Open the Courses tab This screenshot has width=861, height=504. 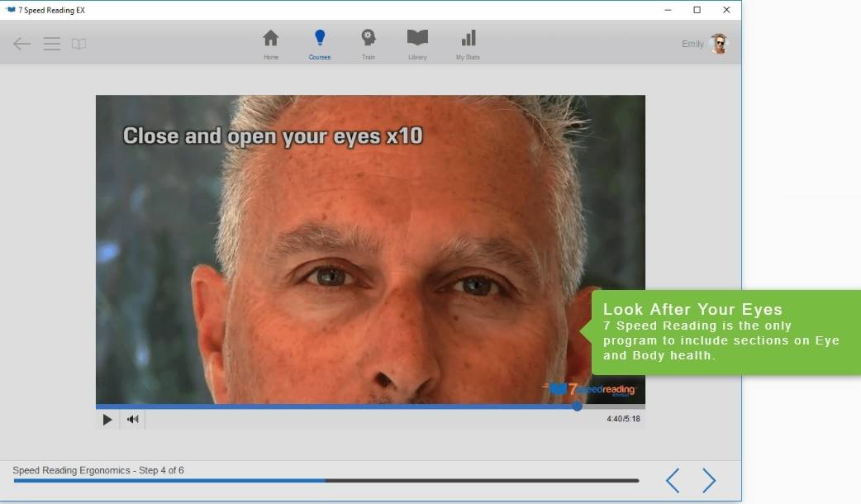click(320, 45)
